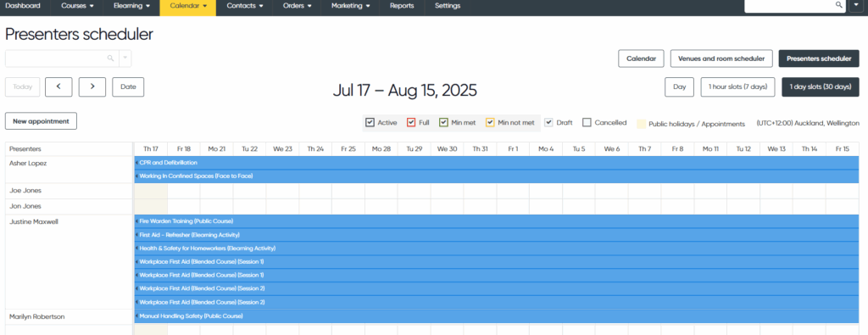Select presenter Jon Jones
Screen dimensions: 868x335
tap(25, 206)
